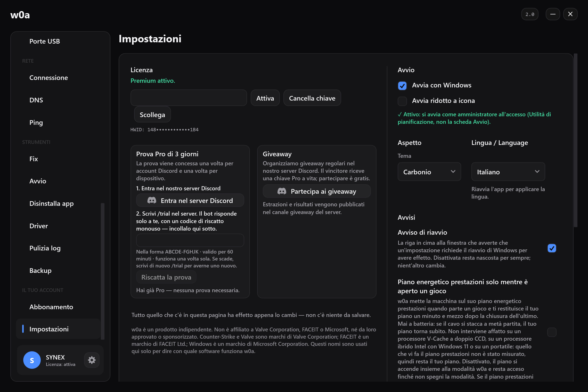Click the sidebar vertical scrollbar
Screen dimensions: 588x392
(x=103, y=271)
